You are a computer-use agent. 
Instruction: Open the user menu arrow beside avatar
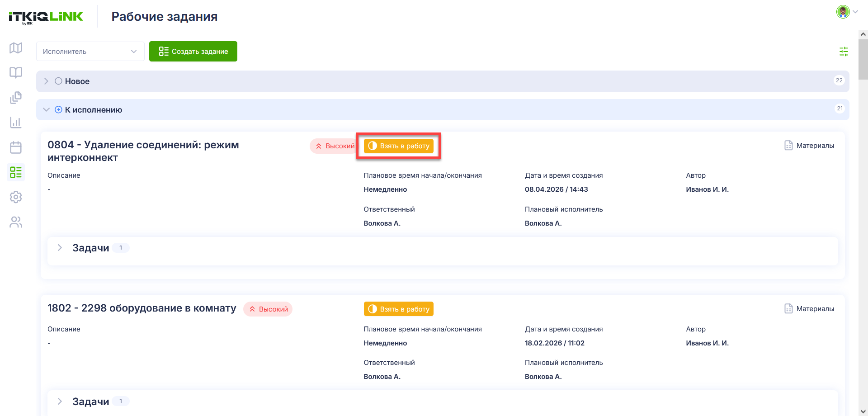pyautogui.click(x=855, y=12)
